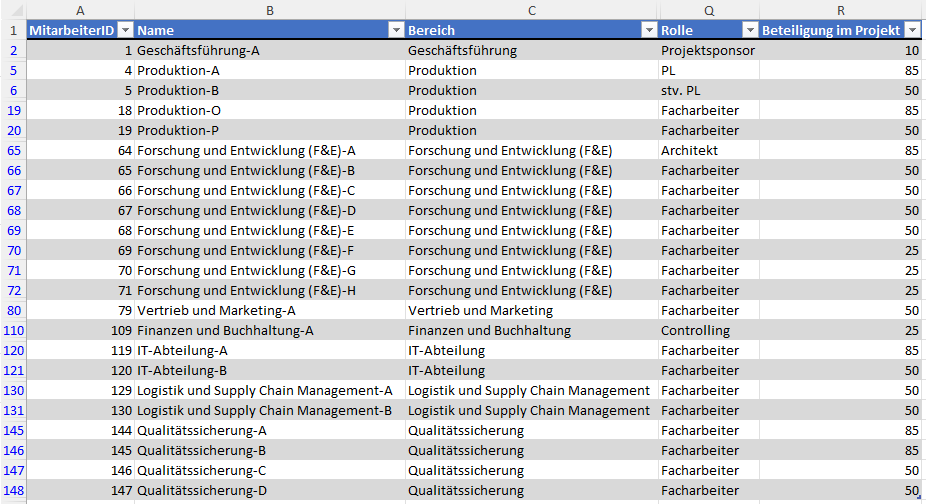Open the Beteiligung im Projekt filter dropdown
The height and width of the screenshot is (504, 926).
click(911, 30)
